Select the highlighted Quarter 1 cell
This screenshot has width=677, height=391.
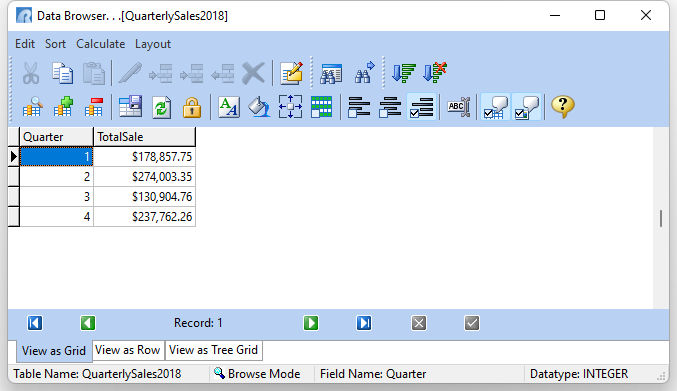pyautogui.click(x=57, y=157)
